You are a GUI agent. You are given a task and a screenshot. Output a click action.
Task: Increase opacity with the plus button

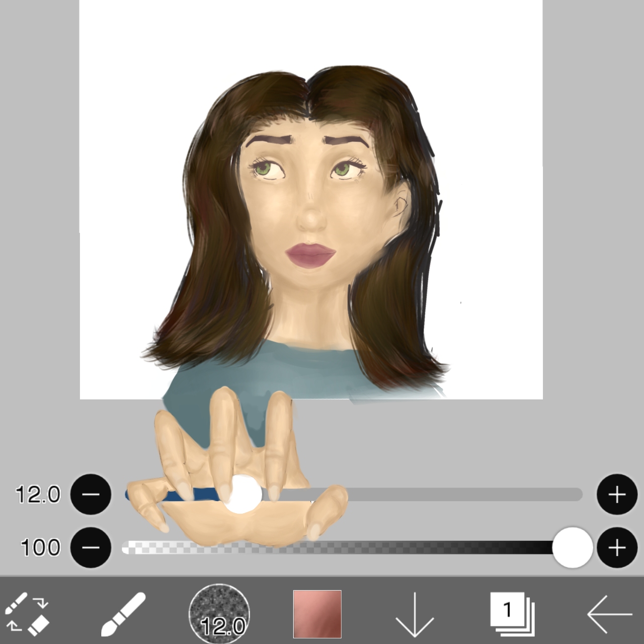pos(616,547)
